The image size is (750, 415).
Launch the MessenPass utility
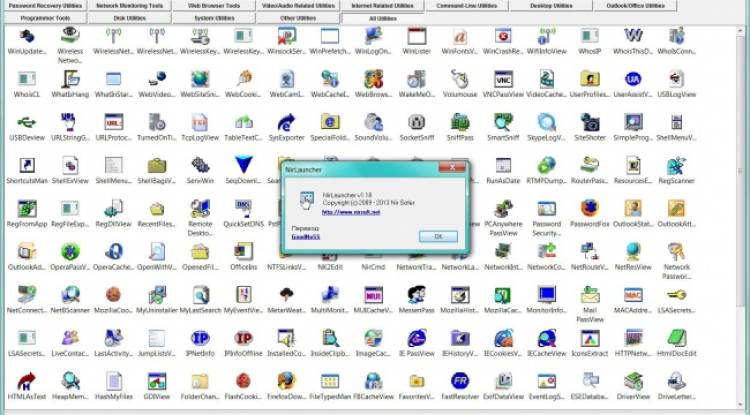click(x=416, y=295)
